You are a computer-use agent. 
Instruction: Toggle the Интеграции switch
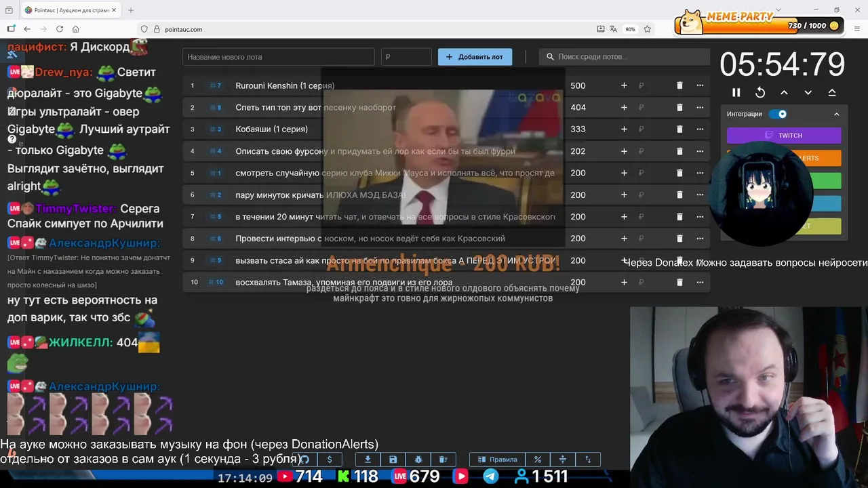[x=778, y=114]
